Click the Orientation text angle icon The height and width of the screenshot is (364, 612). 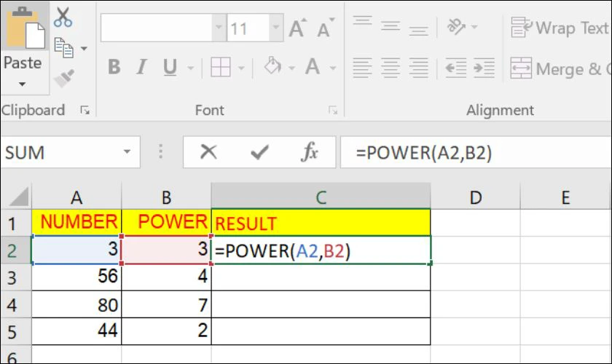456,26
